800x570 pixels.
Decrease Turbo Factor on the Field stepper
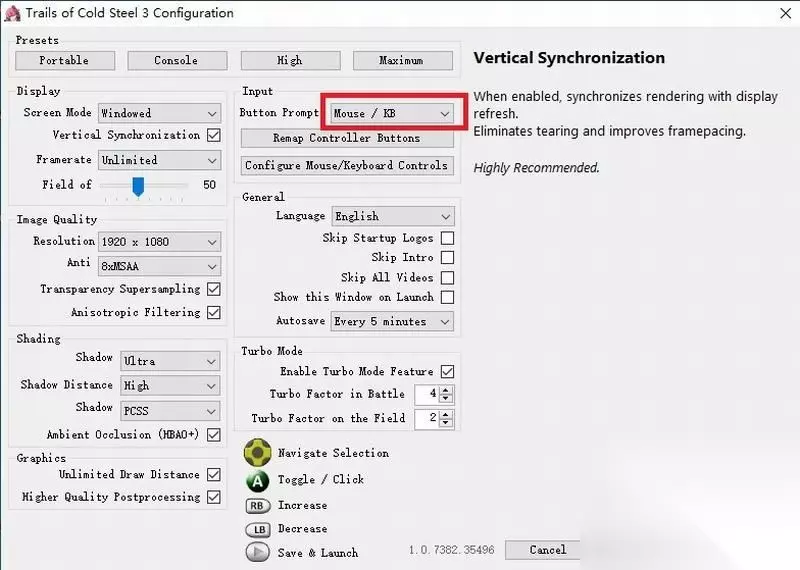446,423
